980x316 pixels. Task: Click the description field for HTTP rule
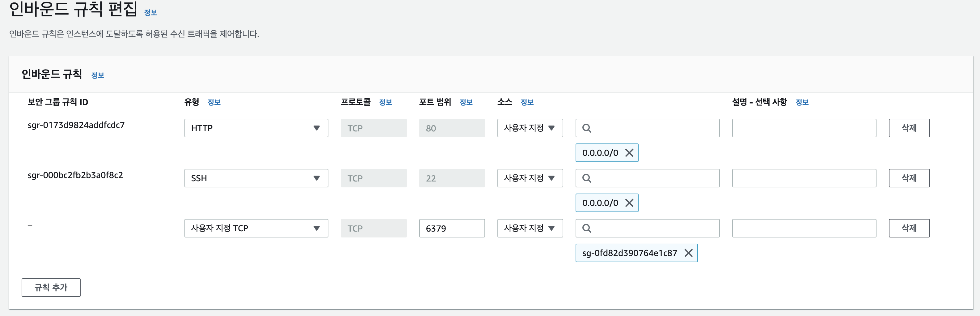point(804,128)
